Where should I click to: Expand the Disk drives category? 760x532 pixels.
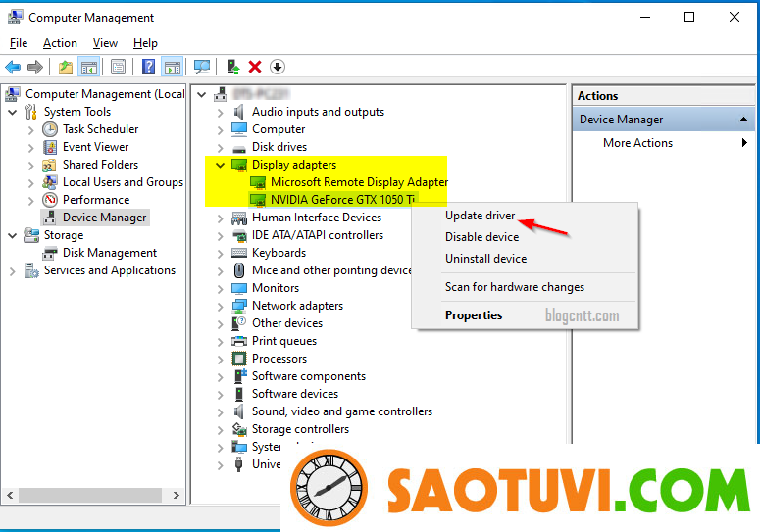coord(220,148)
